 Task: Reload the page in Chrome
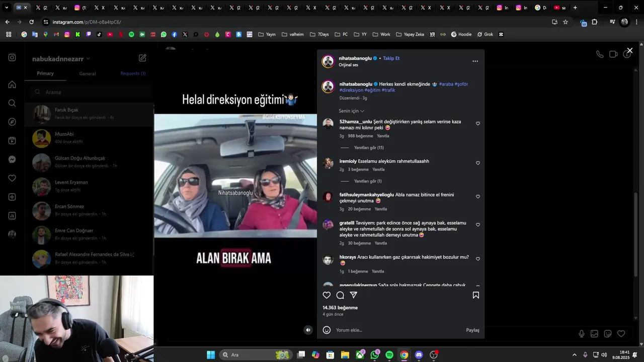31,22
